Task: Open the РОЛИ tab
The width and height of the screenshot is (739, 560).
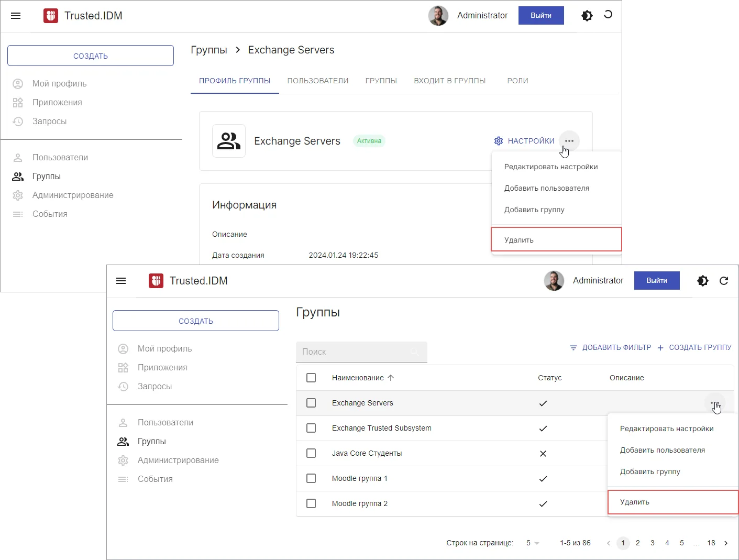Action: (x=517, y=81)
